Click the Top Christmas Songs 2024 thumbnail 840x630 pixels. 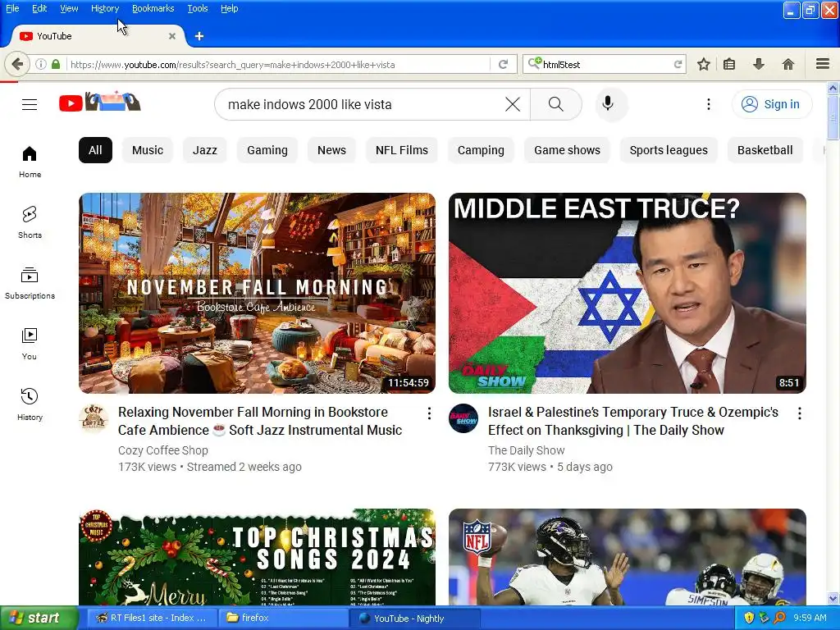[x=257, y=557]
